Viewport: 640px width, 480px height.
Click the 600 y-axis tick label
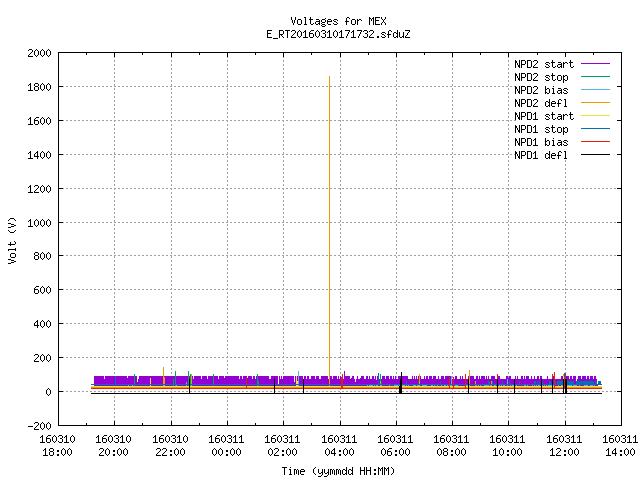[x=42, y=290]
